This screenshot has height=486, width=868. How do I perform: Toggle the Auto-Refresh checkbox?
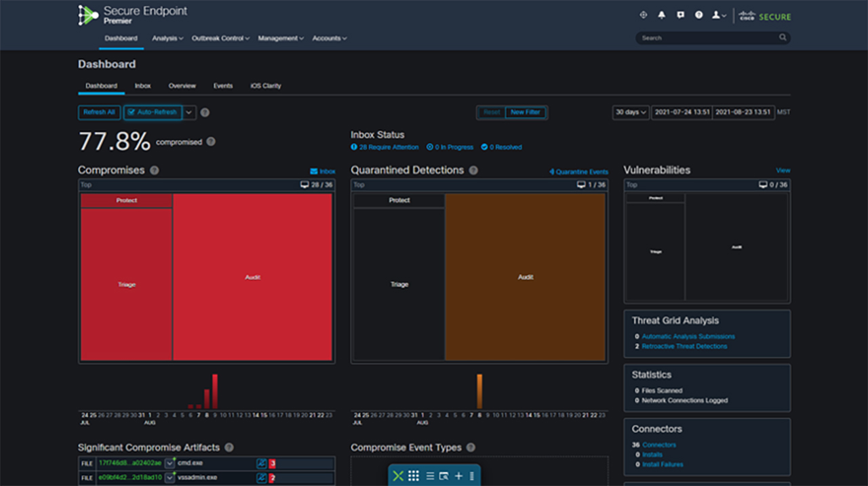132,113
